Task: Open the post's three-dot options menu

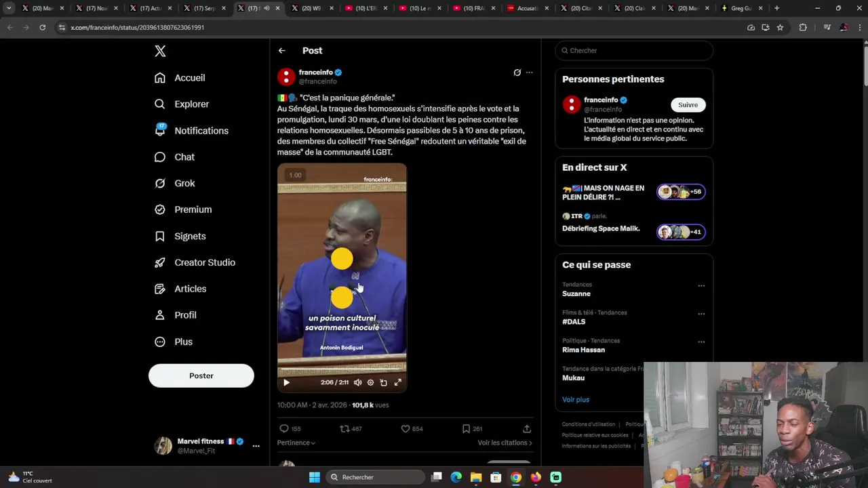Action: tap(530, 73)
